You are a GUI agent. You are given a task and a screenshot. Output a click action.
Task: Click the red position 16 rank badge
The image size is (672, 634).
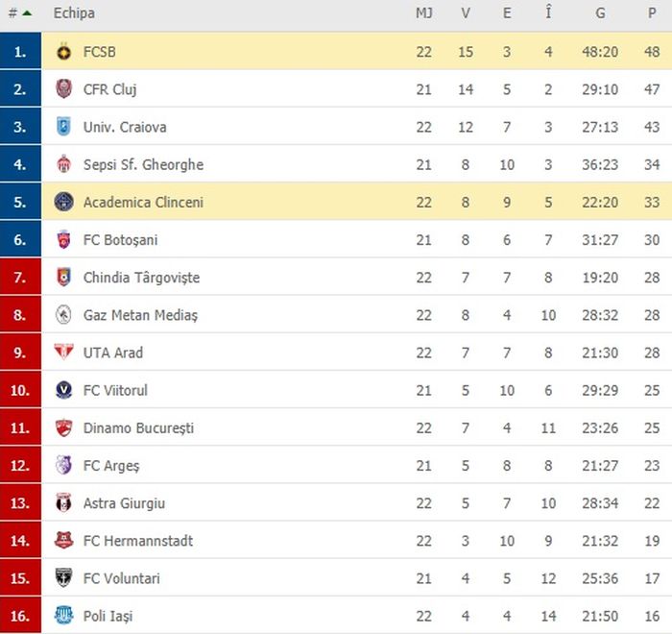click(20, 616)
